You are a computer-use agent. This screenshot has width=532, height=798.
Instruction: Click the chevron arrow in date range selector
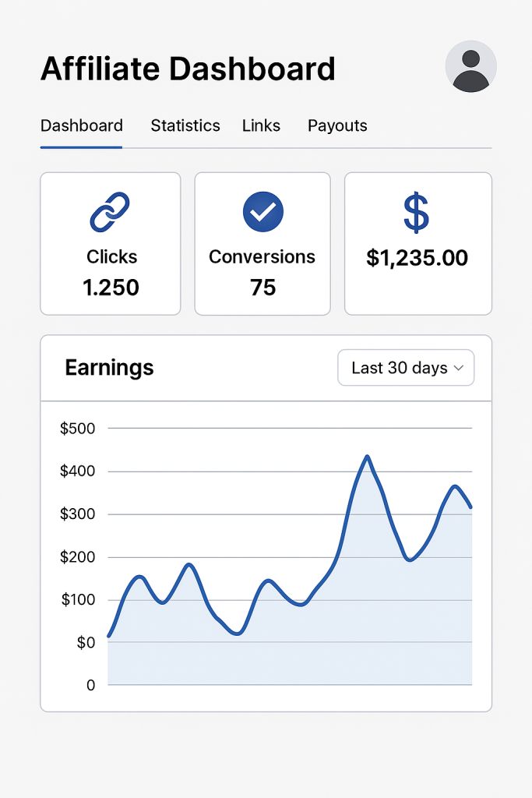point(459,369)
